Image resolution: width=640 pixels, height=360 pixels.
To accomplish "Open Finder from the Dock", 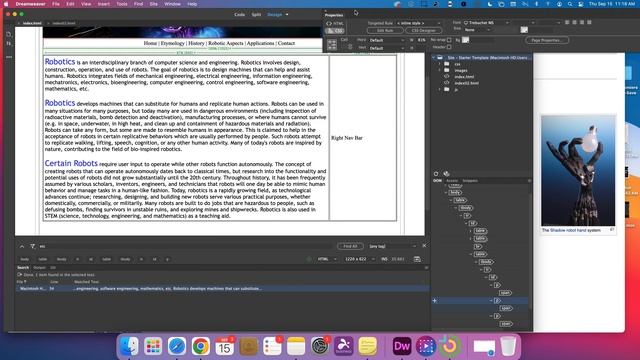I will click(129, 346).
